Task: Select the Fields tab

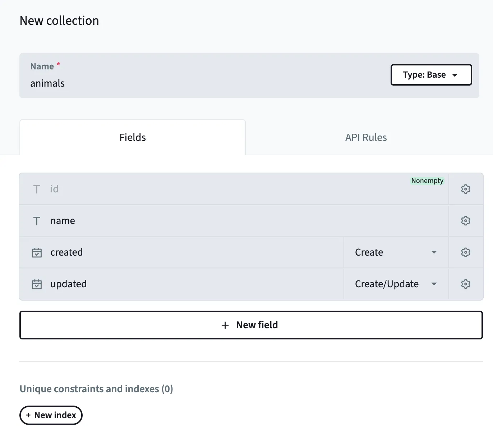Action: [x=133, y=137]
